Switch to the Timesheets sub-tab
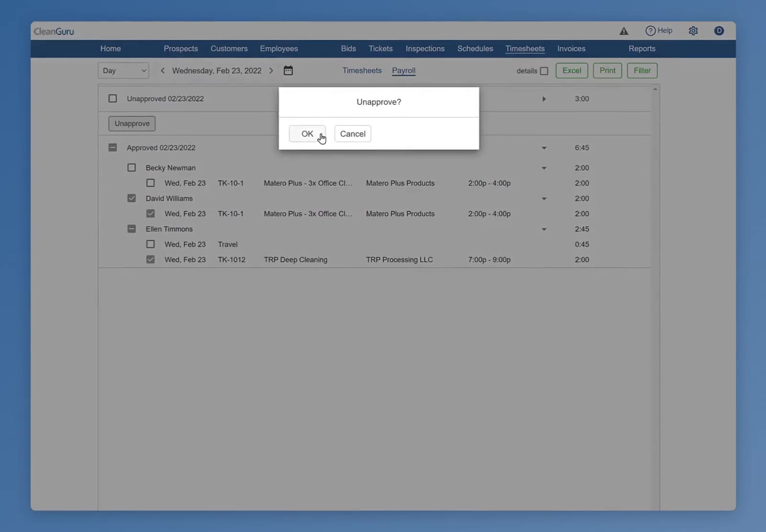 point(362,70)
